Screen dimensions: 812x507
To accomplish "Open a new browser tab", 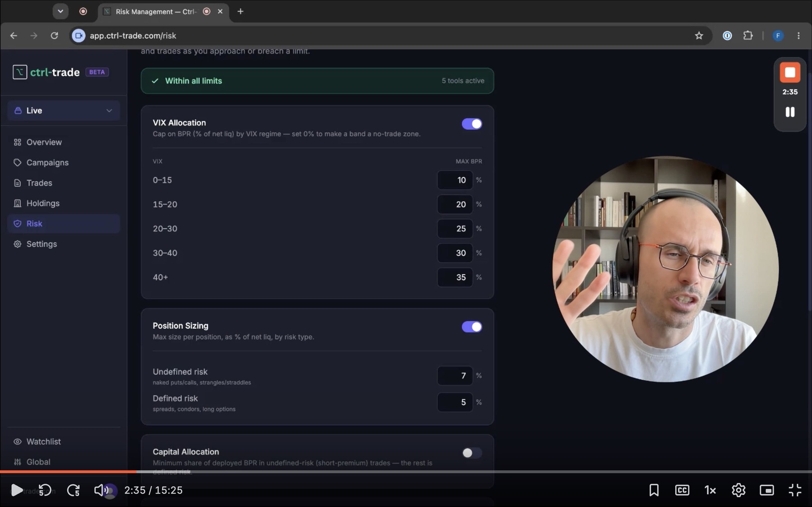I will 240,11.
